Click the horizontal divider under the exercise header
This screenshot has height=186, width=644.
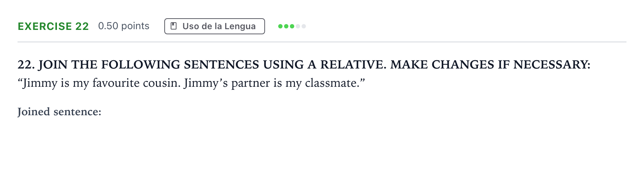coord(322,42)
